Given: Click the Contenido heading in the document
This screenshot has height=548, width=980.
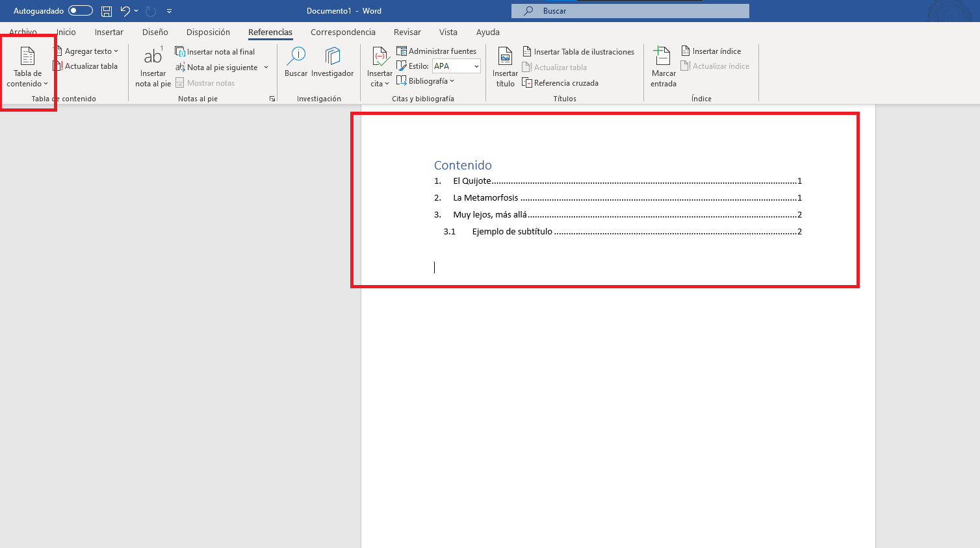Looking at the screenshot, I should click(x=463, y=165).
